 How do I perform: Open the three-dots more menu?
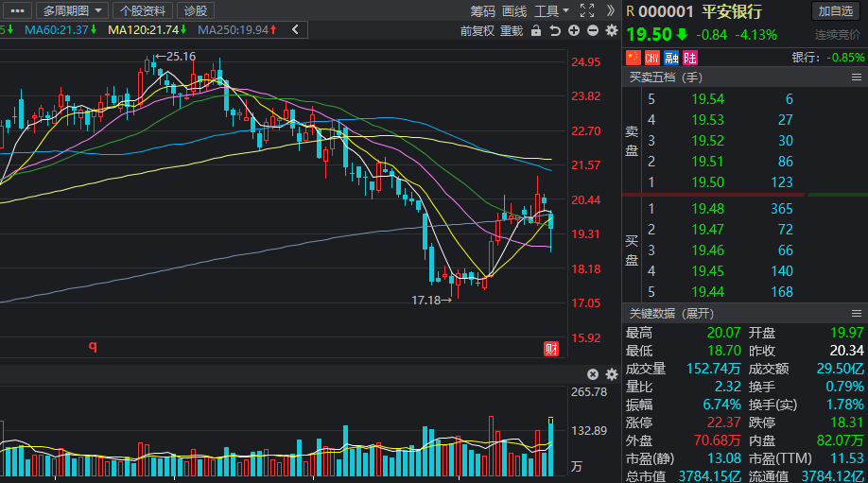(17, 10)
